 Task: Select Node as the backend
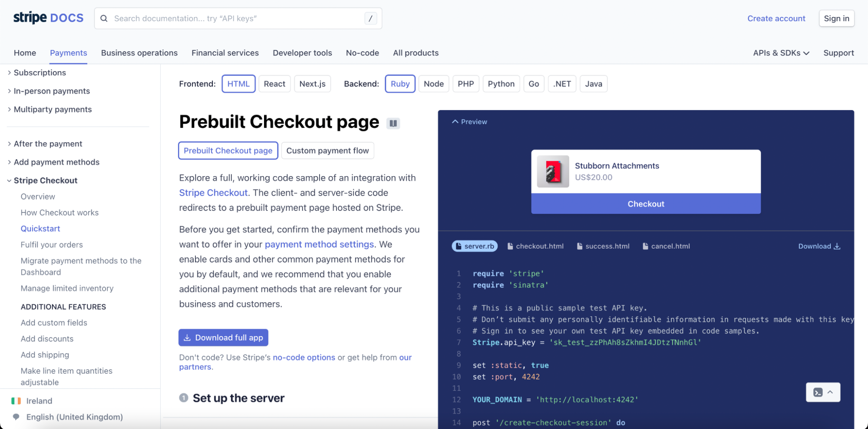coord(433,84)
